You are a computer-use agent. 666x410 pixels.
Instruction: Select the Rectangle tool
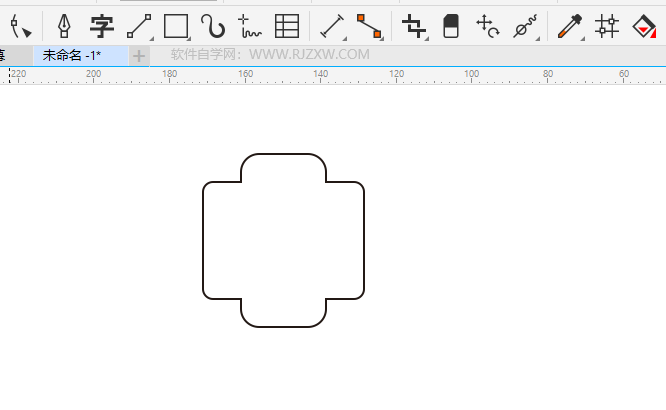(x=176, y=25)
